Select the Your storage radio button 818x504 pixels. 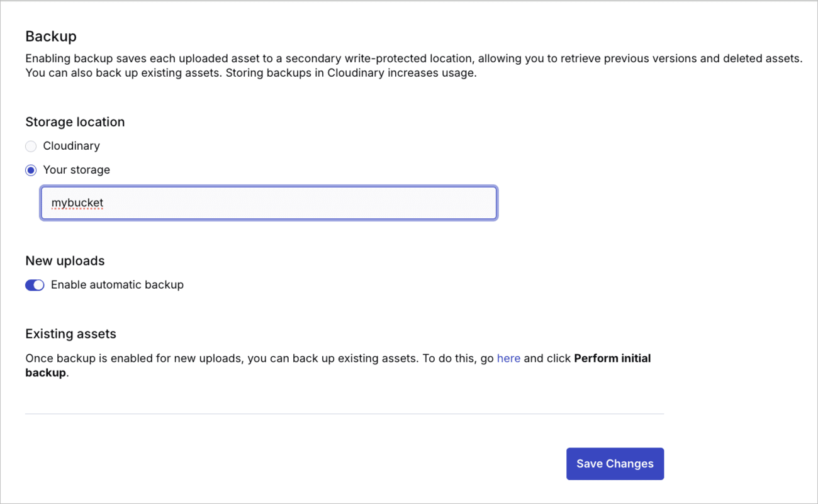[31, 170]
